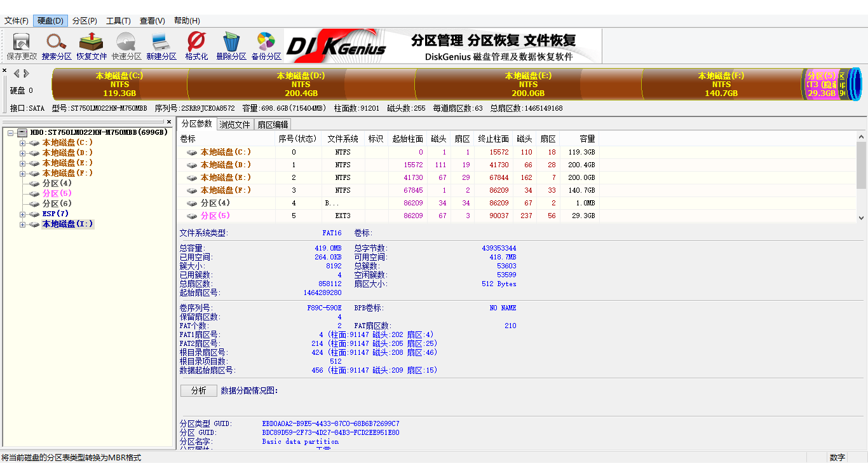Click the 分析 button
The image size is (868, 468).
[199, 390]
